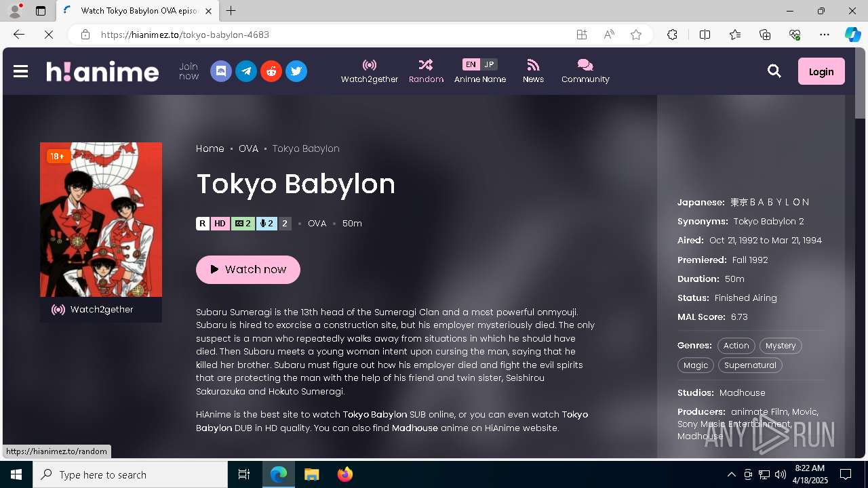Open the Community section
Viewport: 868px width, 488px height.
[585, 71]
